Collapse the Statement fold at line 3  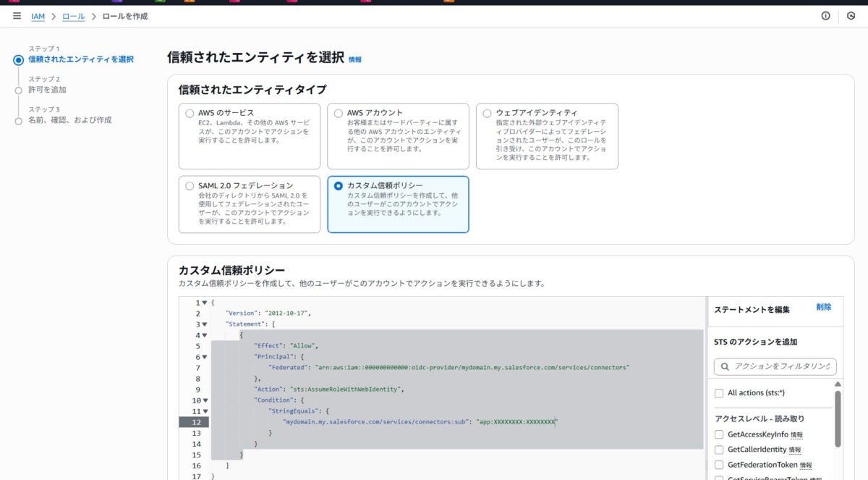pos(205,324)
